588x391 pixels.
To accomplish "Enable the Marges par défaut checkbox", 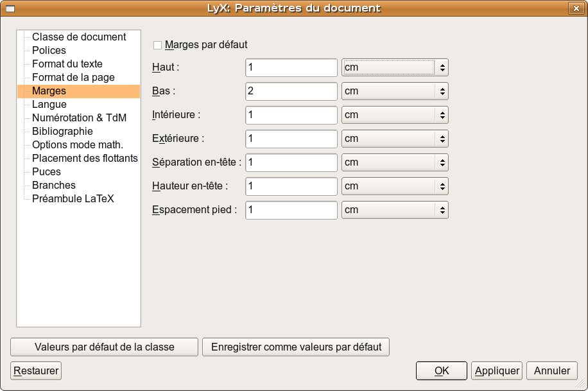I will [158, 46].
